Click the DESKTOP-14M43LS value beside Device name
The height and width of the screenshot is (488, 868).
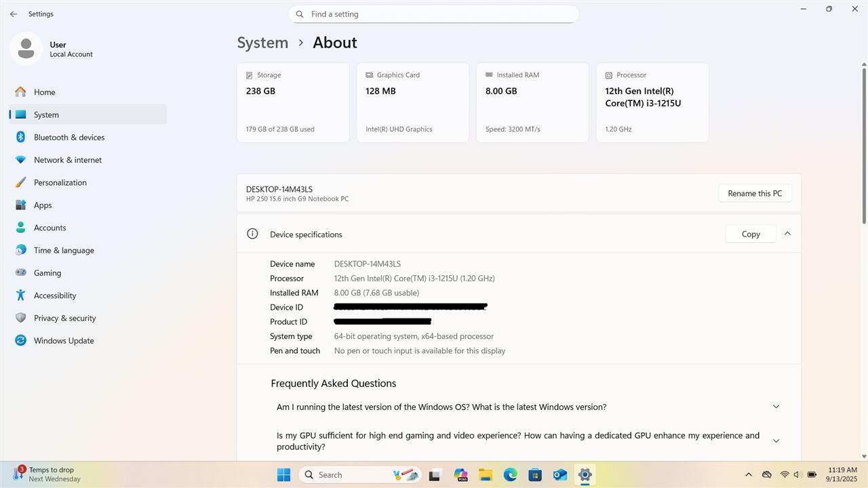pos(368,264)
